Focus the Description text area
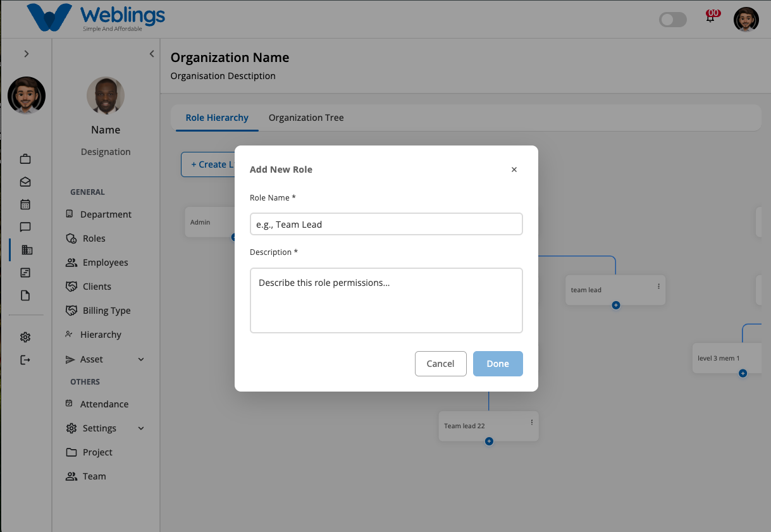Screen dimensions: 771x532 point(386,300)
